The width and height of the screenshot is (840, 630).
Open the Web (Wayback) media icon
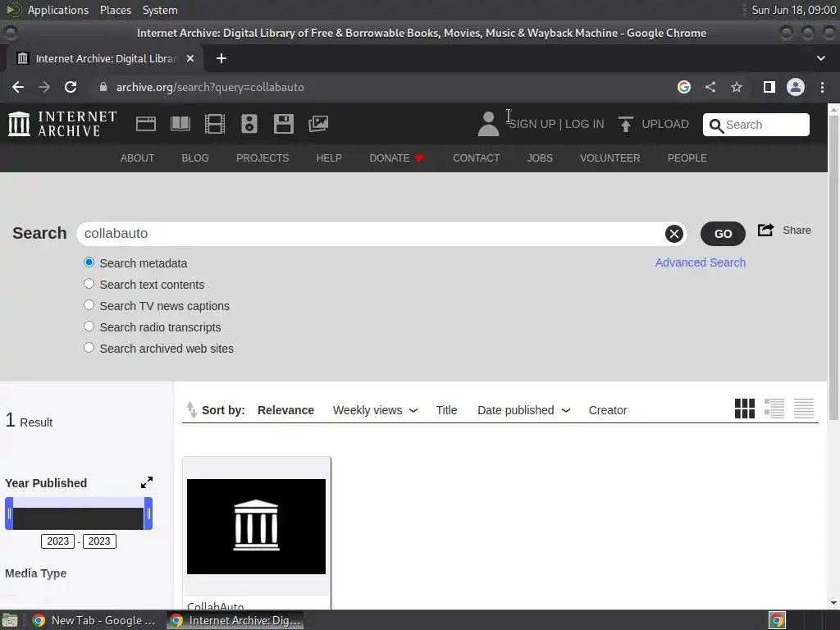click(146, 124)
